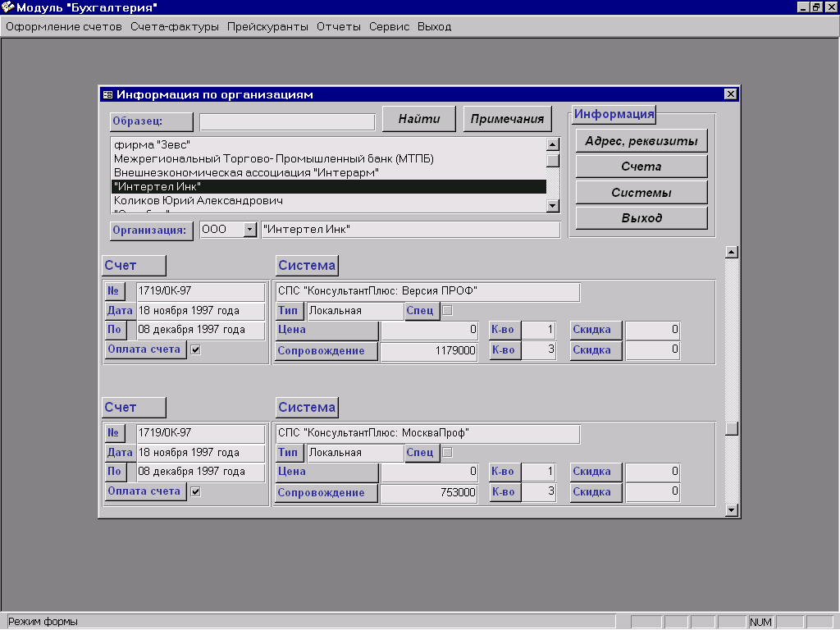Image resolution: width=840 pixels, height=630 pixels.
Task: Toggle the first Оплата счета checkbox
Action: coord(195,350)
